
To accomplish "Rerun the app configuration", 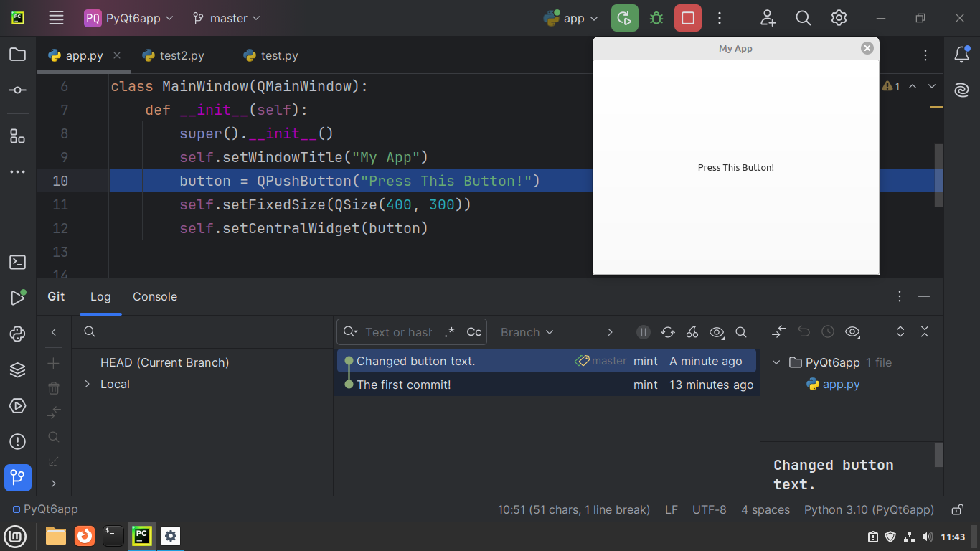I will (x=625, y=18).
